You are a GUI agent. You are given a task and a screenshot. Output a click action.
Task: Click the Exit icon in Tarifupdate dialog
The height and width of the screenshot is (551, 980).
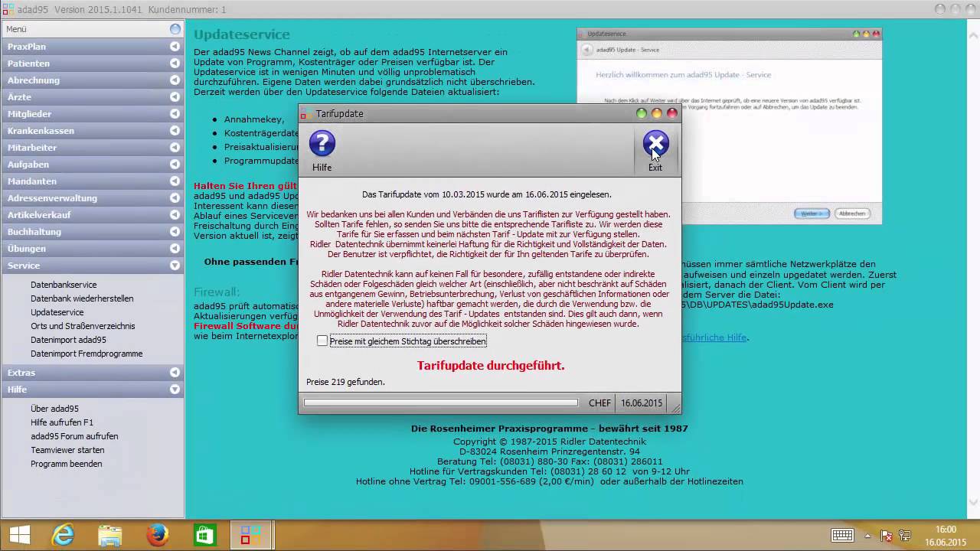pyautogui.click(x=655, y=144)
